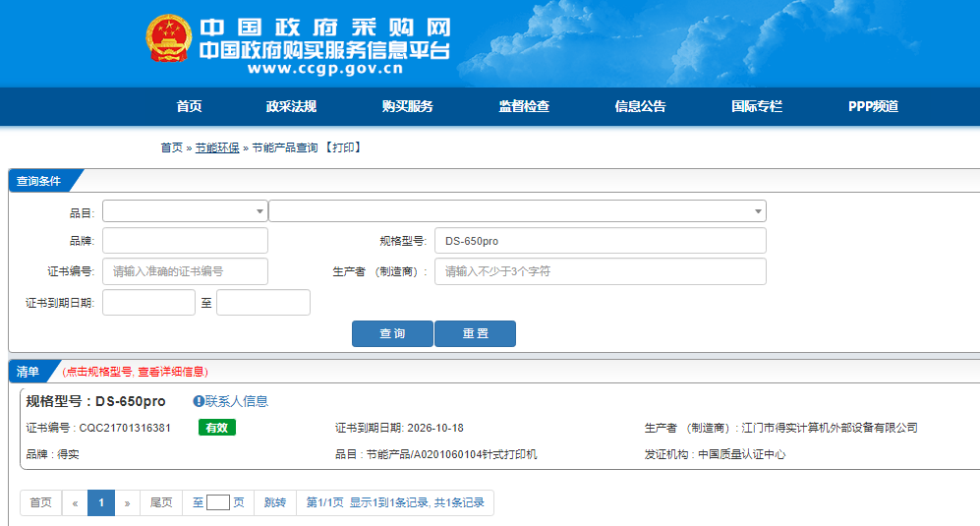Click 品目 text A0201060104针式打印机
Viewport: 980px width, 526px height.
coord(475,454)
